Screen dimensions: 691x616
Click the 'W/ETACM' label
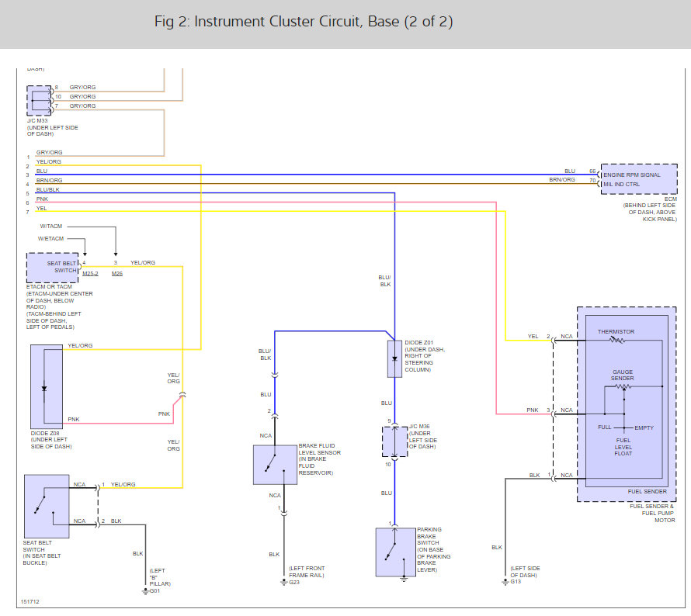tap(50, 239)
